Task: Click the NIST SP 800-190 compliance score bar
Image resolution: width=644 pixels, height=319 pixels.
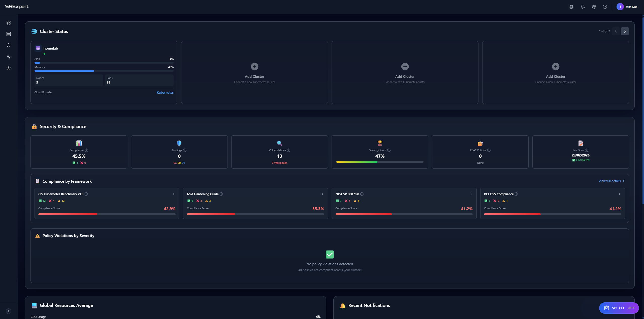Action: coord(404,214)
